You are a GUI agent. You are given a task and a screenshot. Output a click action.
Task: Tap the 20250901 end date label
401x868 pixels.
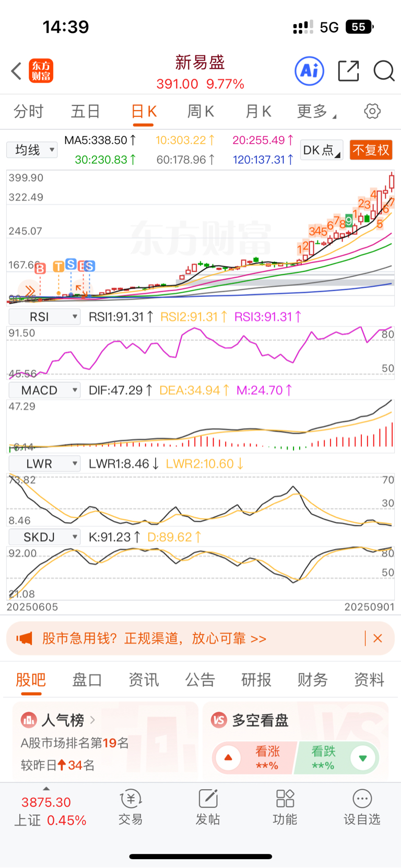pyautogui.click(x=370, y=607)
